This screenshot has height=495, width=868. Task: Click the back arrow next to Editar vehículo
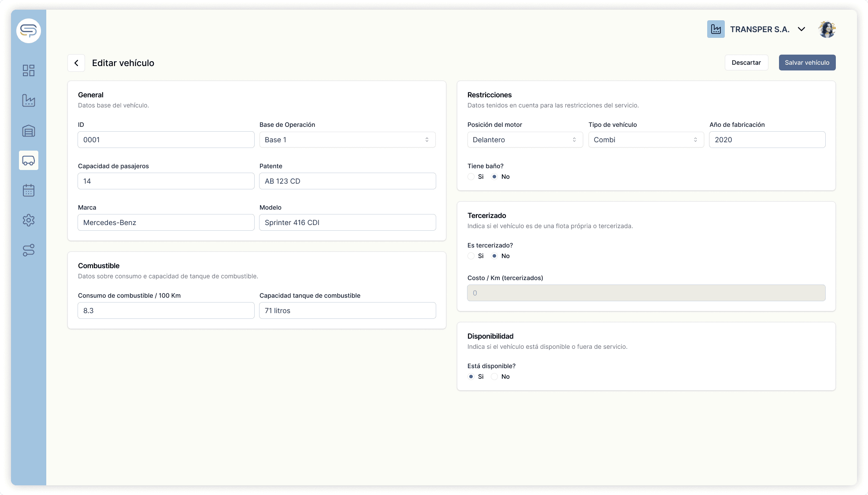pos(76,63)
